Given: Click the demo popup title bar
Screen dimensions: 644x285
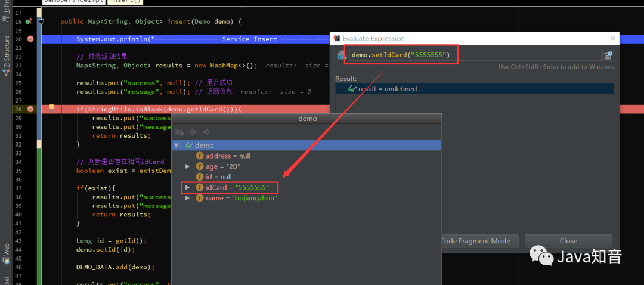Looking at the screenshot, I should pos(307,119).
